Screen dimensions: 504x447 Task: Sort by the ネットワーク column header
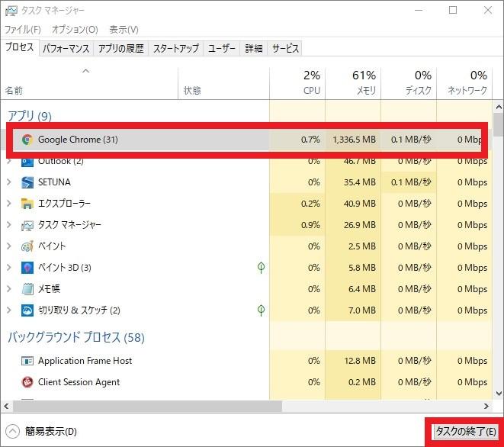pyautogui.click(x=464, y=83)
